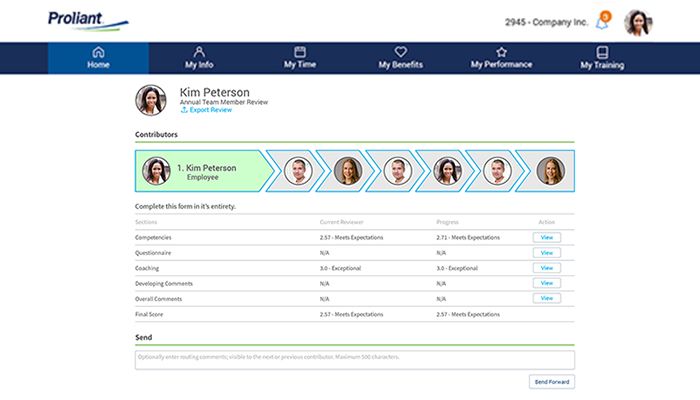Click the Current Reviewer column header

[342, 222]
